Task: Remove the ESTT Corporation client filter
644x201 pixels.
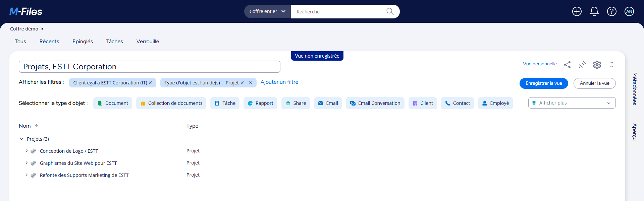Action: point(150,83)
